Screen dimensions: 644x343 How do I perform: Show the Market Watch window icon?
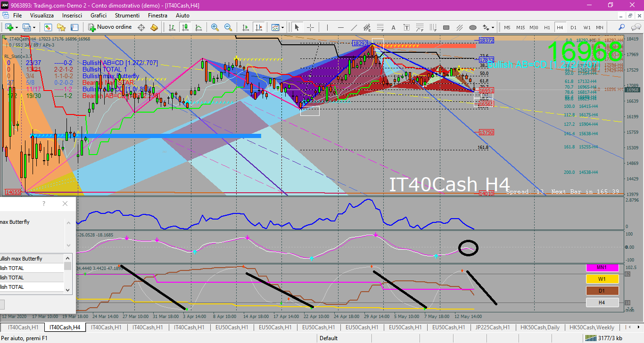pyautogui.click(x=48, y=27)
